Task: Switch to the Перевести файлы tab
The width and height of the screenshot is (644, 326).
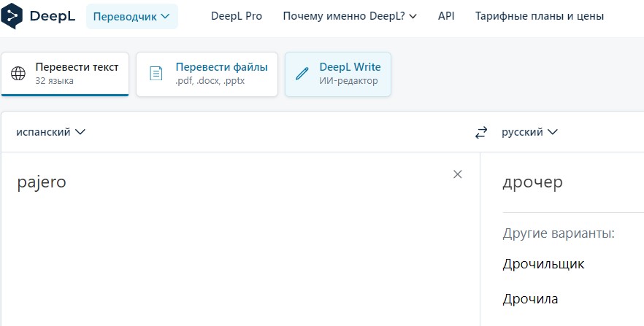Action: 207,74
